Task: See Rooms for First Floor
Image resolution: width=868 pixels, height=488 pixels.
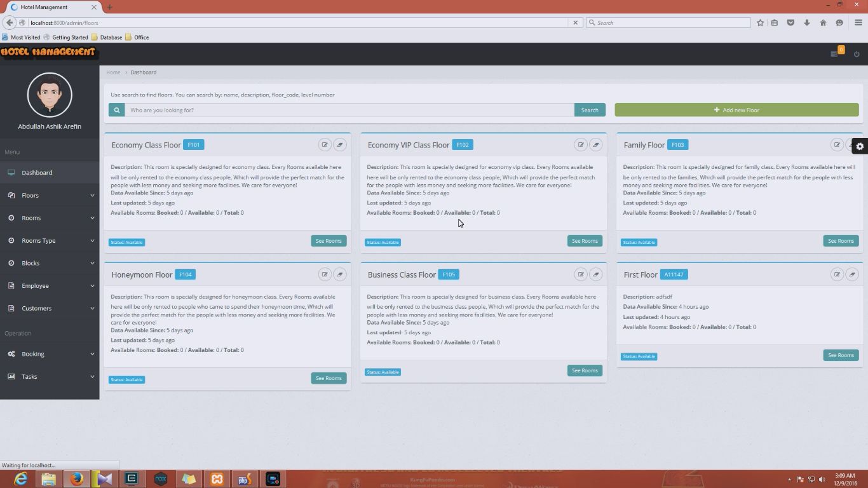Action: point(841,355)
